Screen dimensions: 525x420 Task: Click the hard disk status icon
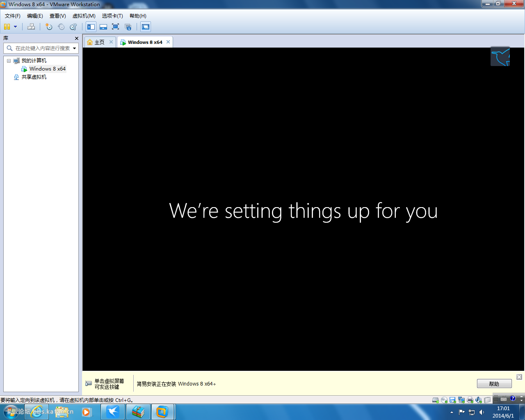[436, 400]
